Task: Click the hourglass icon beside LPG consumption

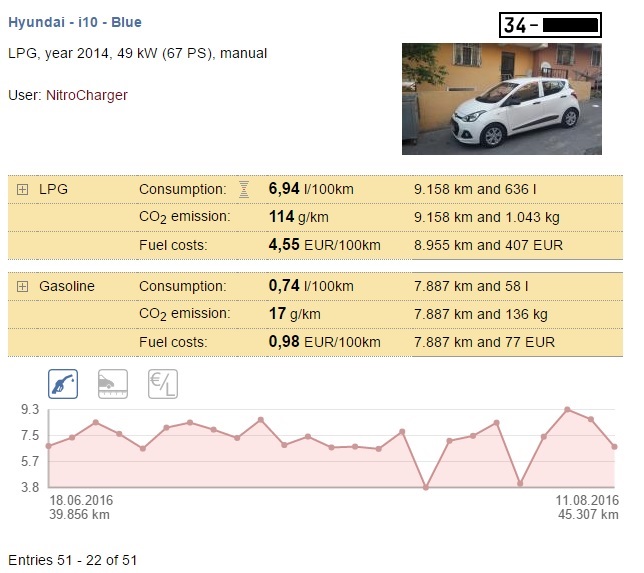Action: [244, 189]
